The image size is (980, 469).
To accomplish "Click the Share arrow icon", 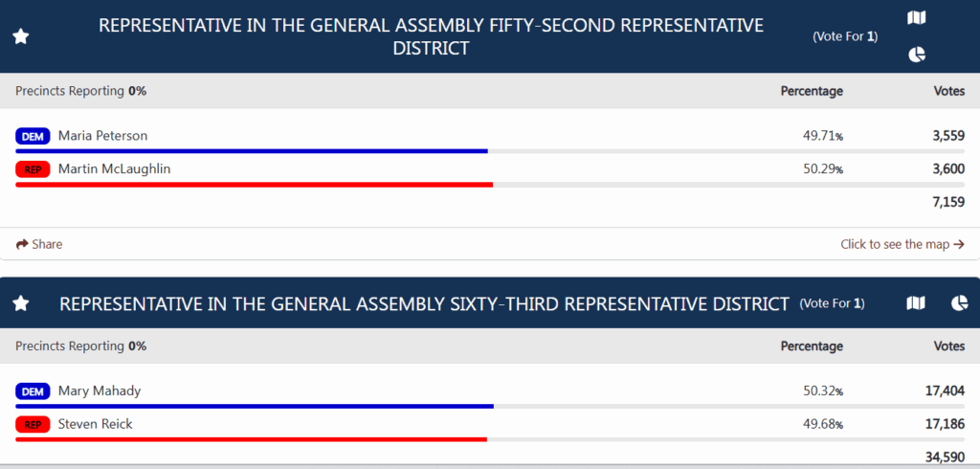I will (x=22, y=244).
